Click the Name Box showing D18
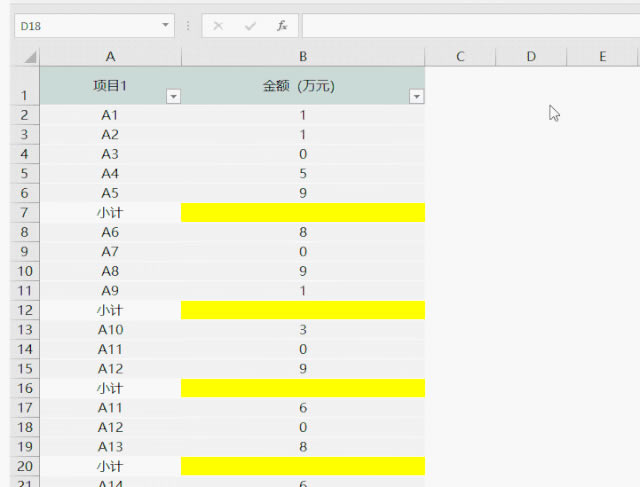 [94, 26]
